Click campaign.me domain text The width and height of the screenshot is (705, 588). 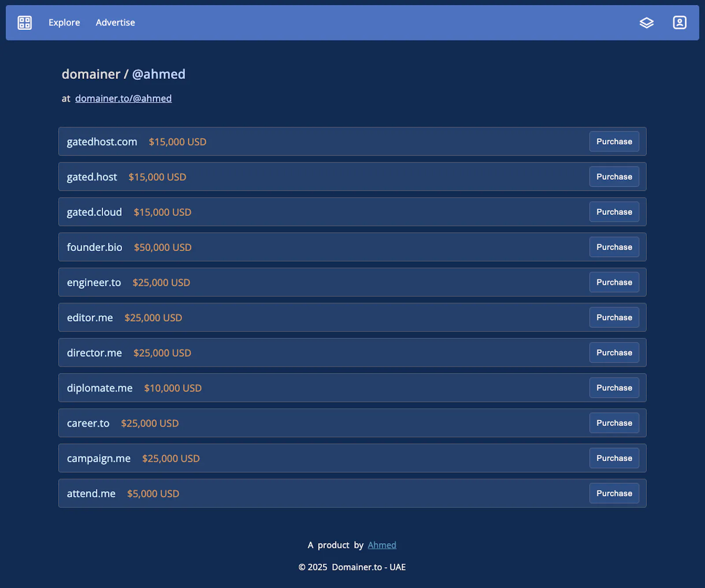tap(99, 459)
